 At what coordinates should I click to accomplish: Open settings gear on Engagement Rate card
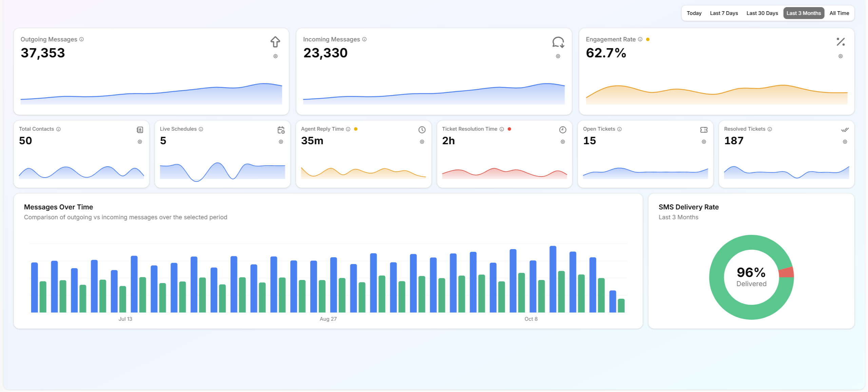pyautogui.click(x=841, y=56)
